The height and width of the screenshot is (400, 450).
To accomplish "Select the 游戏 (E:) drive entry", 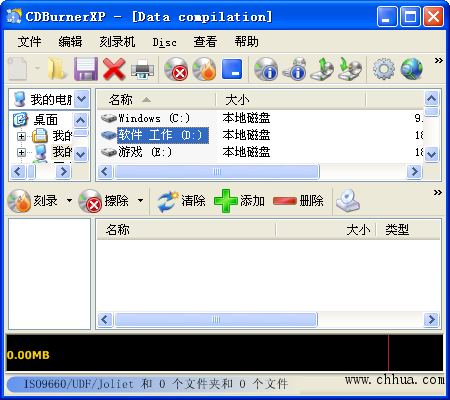I will [136, 152].
